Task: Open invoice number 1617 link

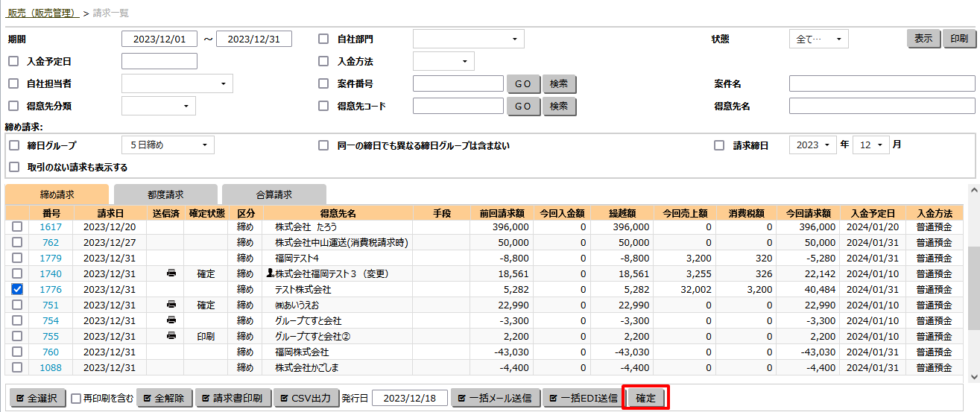Action: 51,226
